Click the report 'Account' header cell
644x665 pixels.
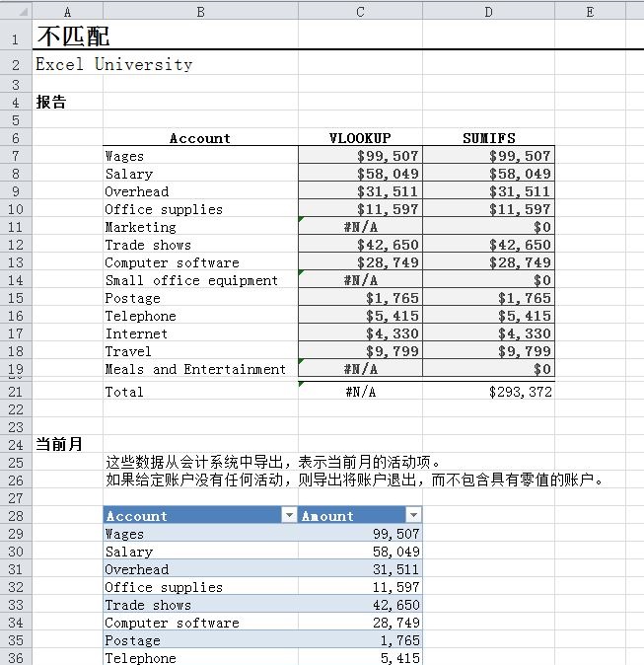[200, 138]
